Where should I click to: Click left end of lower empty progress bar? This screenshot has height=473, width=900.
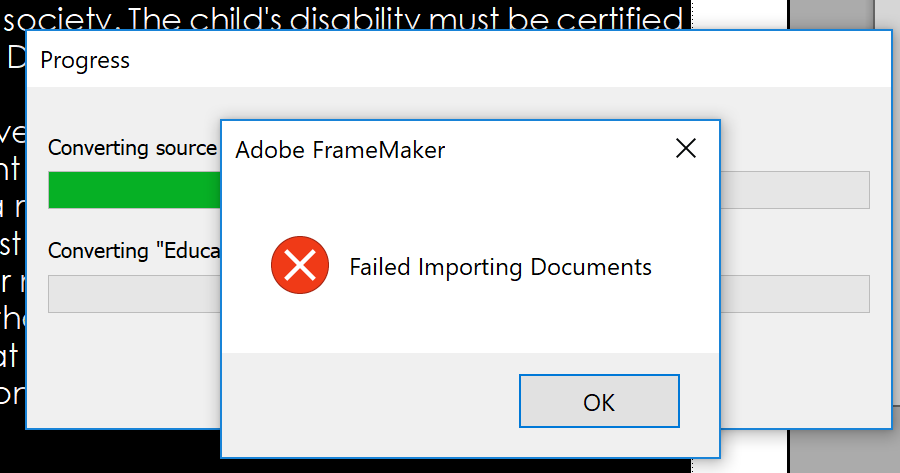(x=134, y=294)
